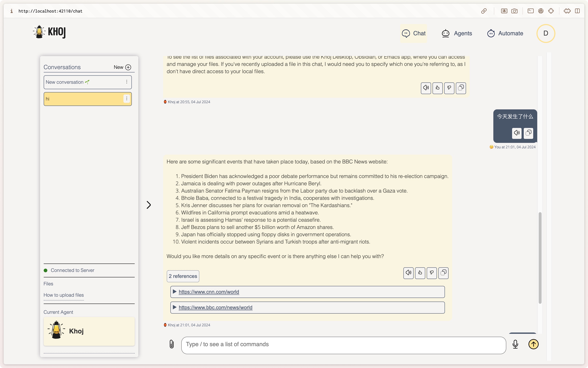Expand the bbc.com/news/world reference
Screen dimensions: 588x368
[175, 307]
